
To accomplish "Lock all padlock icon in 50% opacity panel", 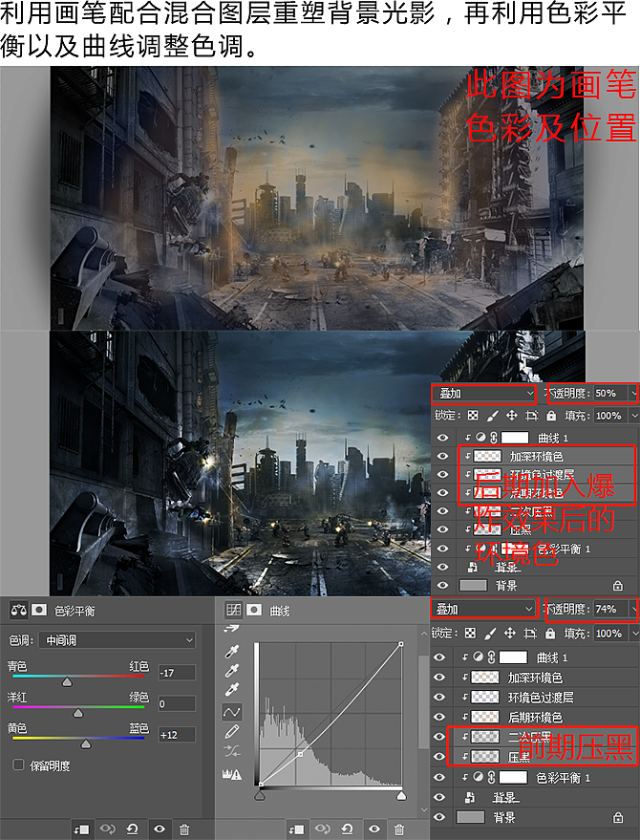I will pos(551,416).
